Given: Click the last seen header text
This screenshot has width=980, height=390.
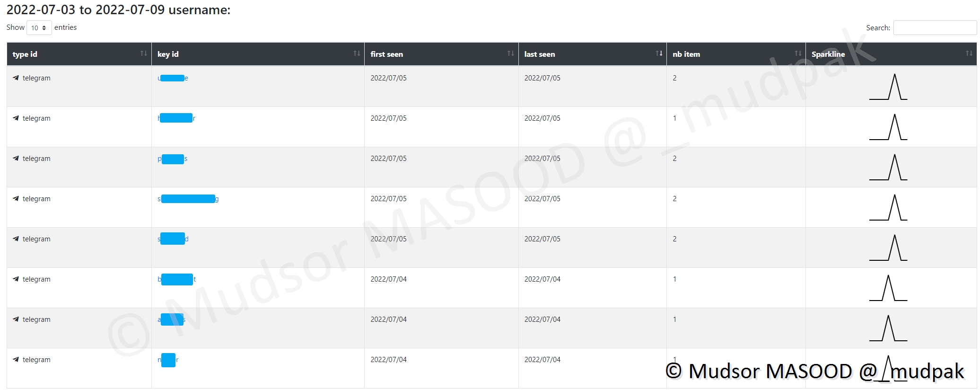Looking at the screenshot, I should point(539,54).
